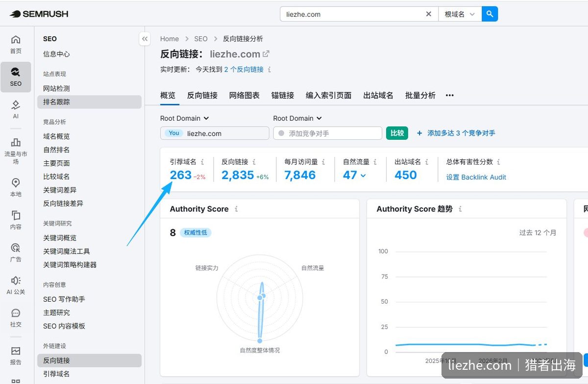Open 引荐域名 under 外链建设 in sidebar

click(x=56, y=374)
